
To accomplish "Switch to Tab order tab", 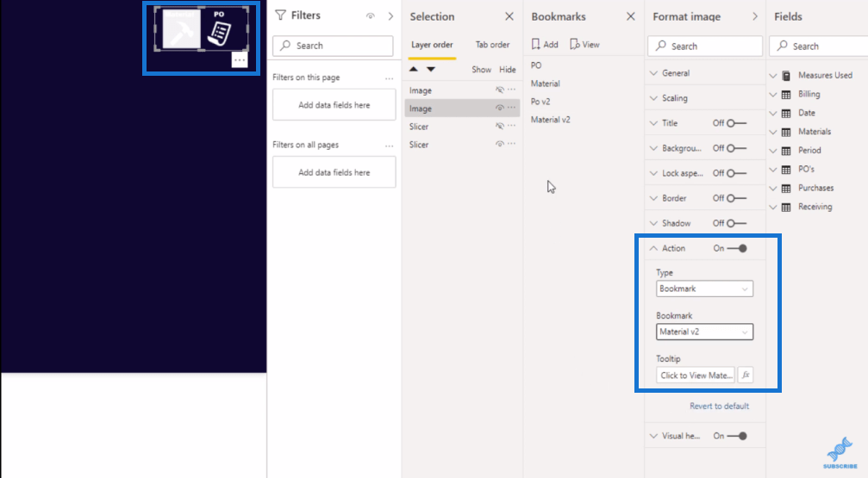I will (492, 45).
